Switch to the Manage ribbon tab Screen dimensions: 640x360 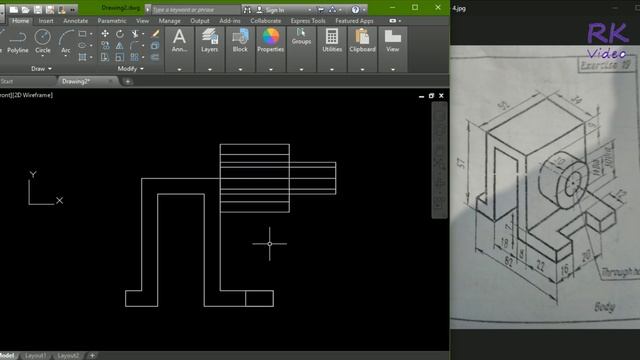click(x=169, y=20)
